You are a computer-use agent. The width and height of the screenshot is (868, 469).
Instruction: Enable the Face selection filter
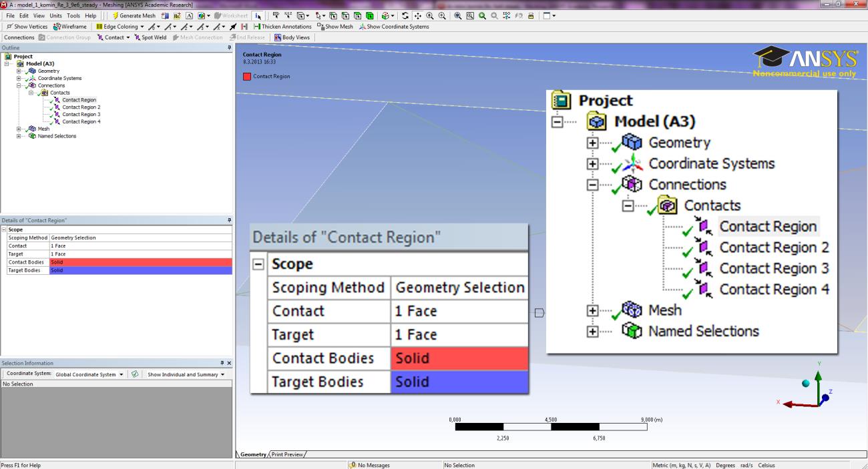[357, 15]
